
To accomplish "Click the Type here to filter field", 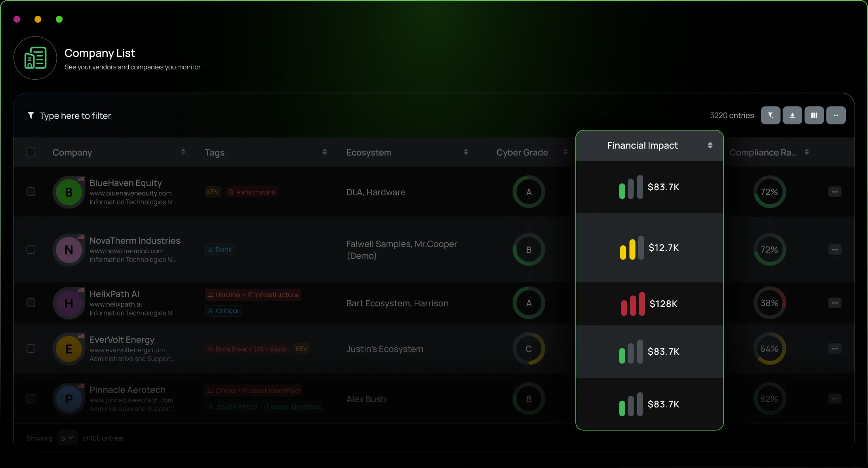I will tap(75, 116).
